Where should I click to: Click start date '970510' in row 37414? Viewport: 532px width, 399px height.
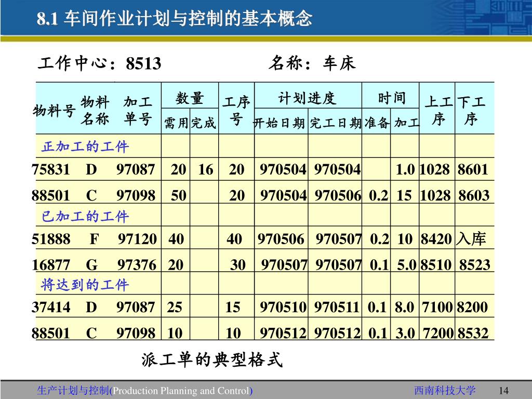(283, 307)
